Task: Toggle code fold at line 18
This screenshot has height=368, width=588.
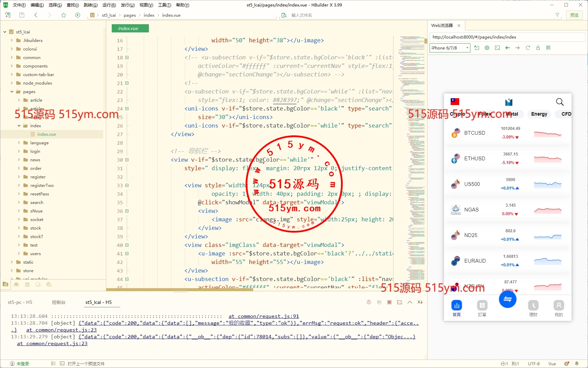Action: (x=127, y=58)
